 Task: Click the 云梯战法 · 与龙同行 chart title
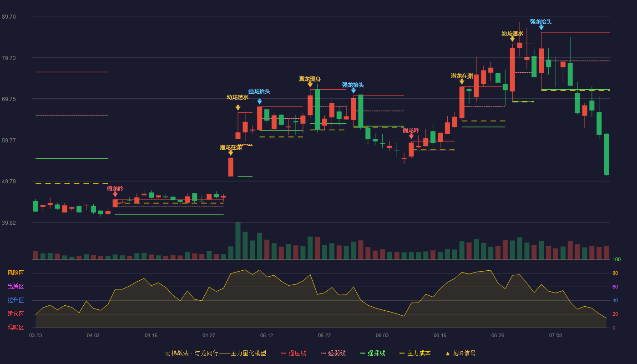click(x=215, y=353)
